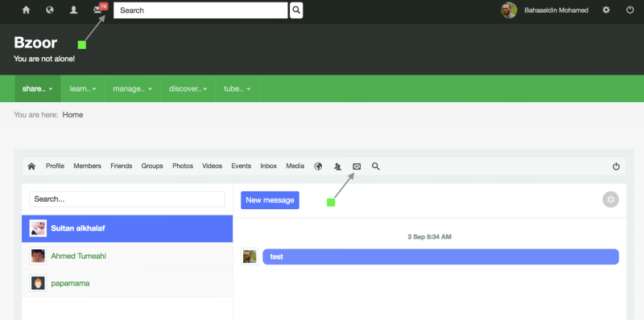
Task: Open the Inbox menu item
Action: (269, 166)
